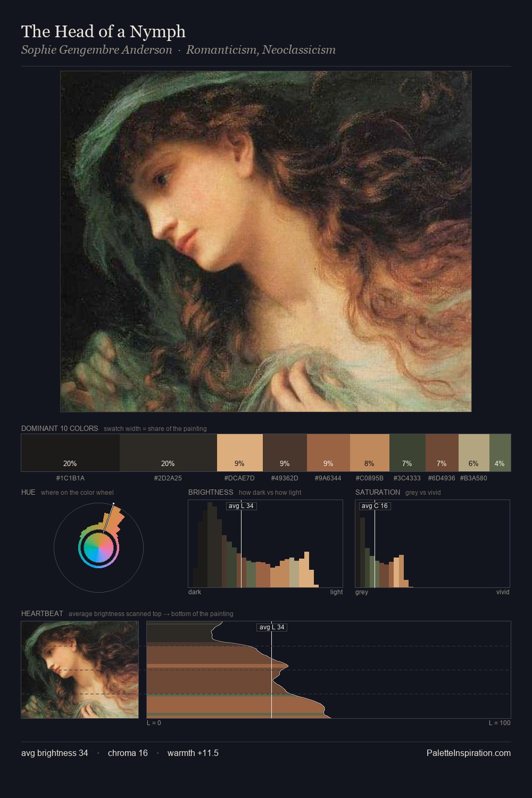Click the grey label under saturation chart
Image resolution: width=532 pixels, height=798 pixels.
tap(362, 592)
